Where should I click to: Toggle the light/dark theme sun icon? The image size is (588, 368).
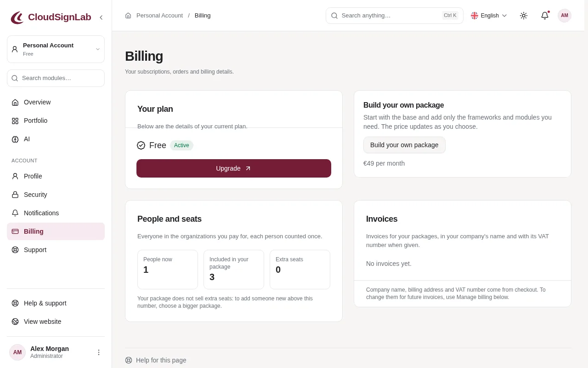(x=524, y=16)
